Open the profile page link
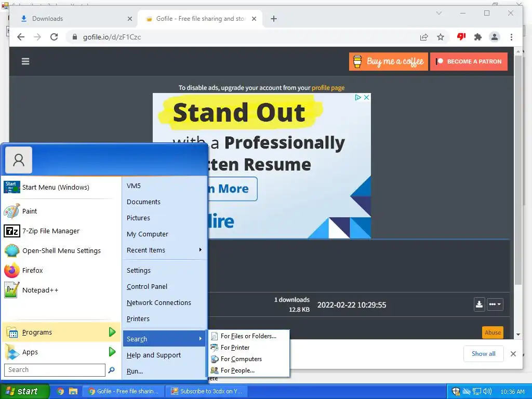532x399 pixels. point(328,87)
